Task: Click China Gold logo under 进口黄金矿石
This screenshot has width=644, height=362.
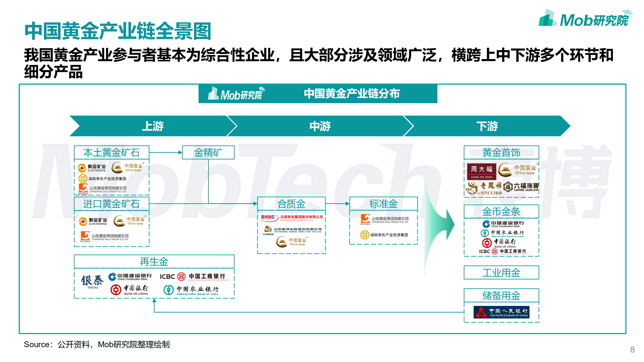Action: (x=130, y=221)
